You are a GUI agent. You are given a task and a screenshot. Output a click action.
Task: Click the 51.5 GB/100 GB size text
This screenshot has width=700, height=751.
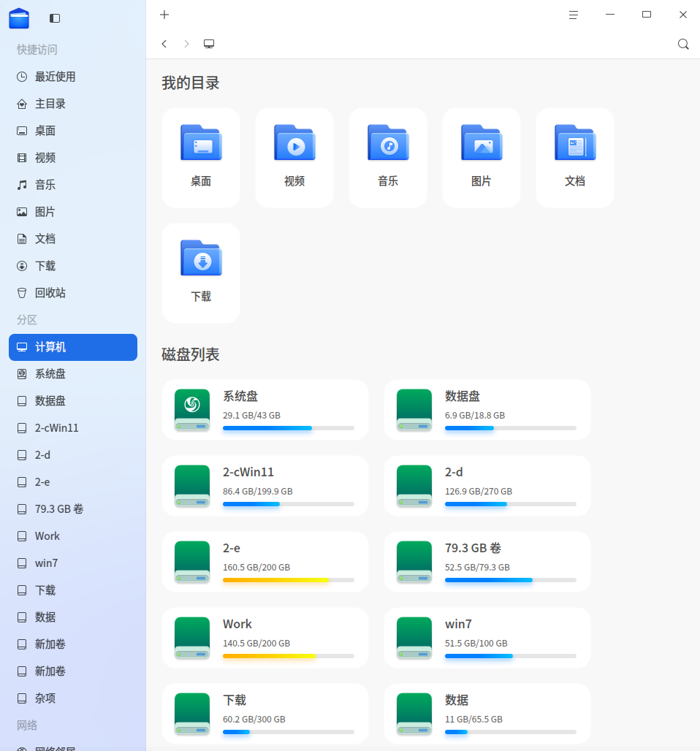(x=476, y=643)
